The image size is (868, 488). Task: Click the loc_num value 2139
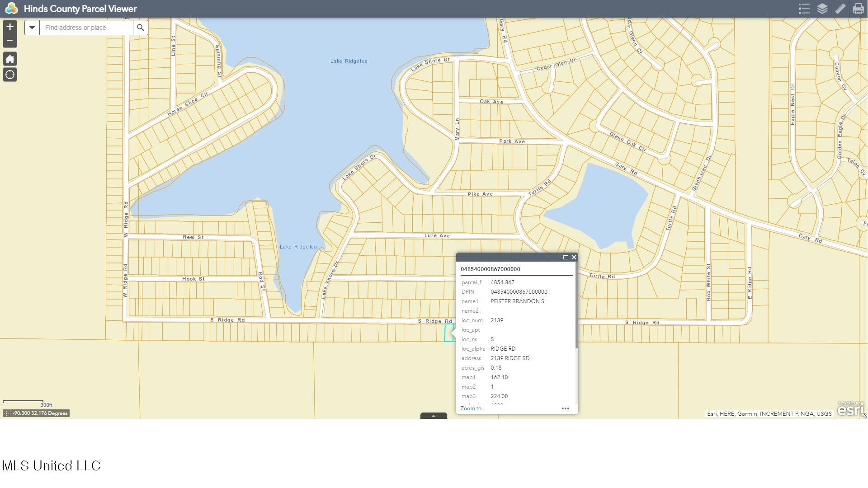point(497,320)
